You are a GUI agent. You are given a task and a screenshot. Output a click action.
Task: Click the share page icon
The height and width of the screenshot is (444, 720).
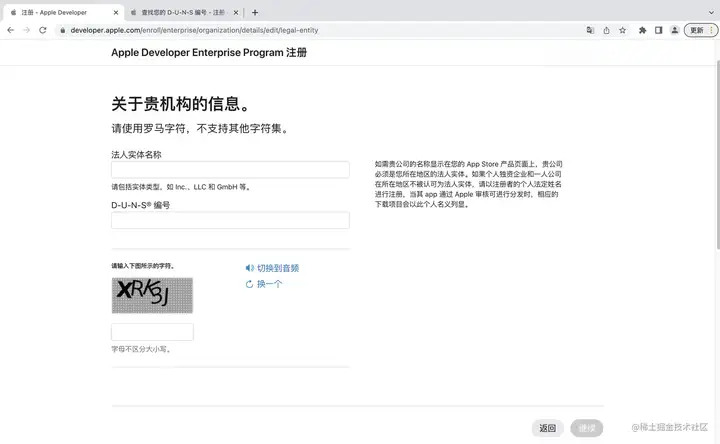click(606, 30)
